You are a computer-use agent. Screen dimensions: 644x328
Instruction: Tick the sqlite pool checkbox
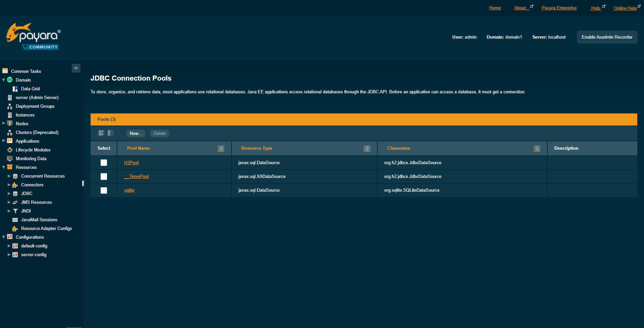point(104,190)
